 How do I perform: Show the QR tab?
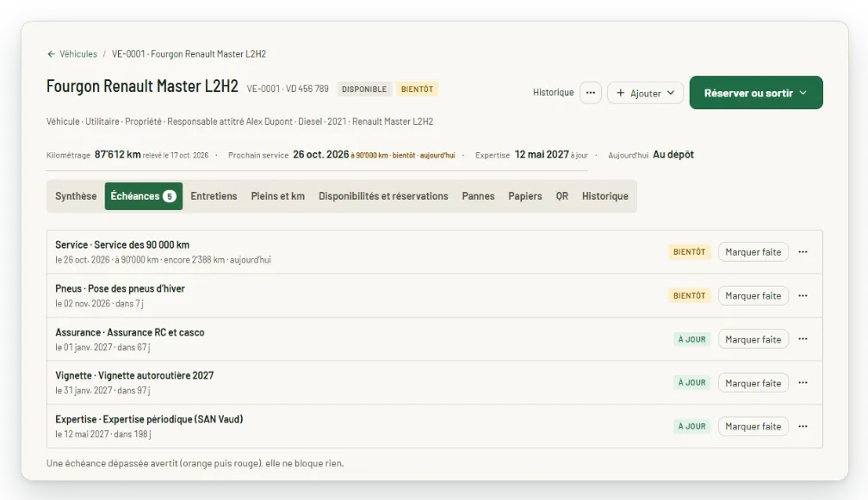tap(561, 196)
